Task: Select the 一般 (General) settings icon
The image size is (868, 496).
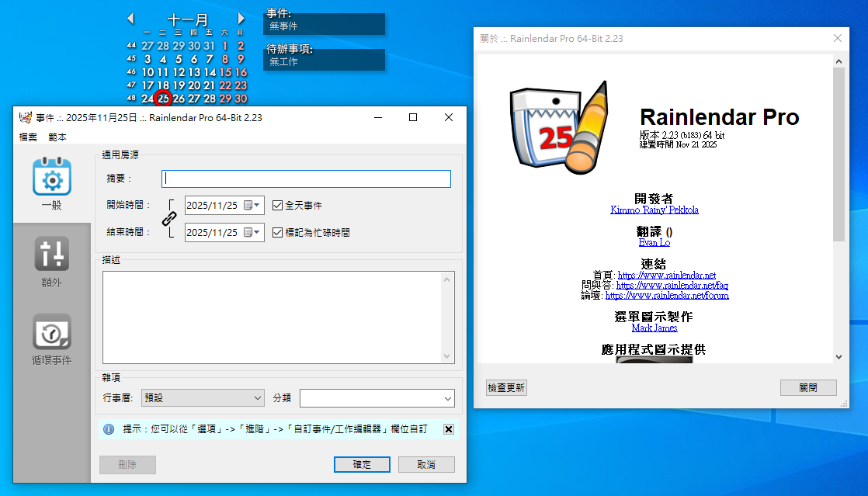Action: click(51, 178)
